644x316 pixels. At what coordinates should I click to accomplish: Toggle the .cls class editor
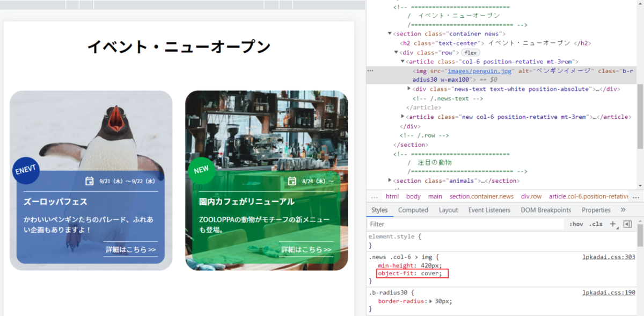[596, 224]
